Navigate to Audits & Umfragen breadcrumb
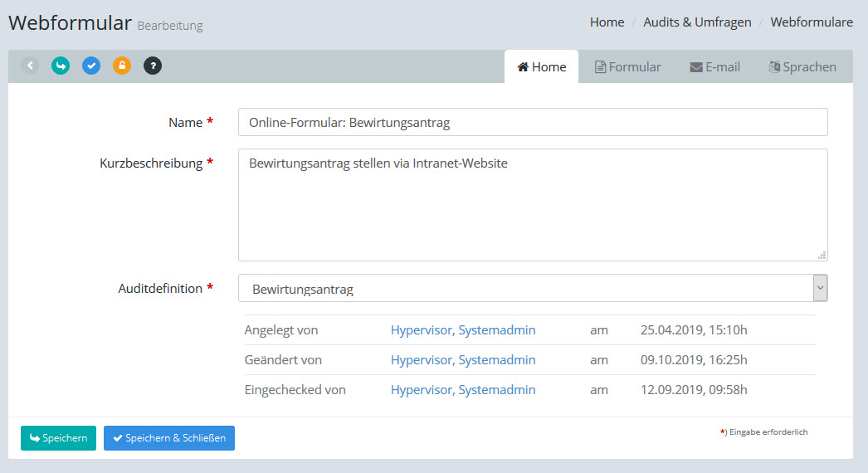This screenshot has width=868, height=473. tap(697, 22)
